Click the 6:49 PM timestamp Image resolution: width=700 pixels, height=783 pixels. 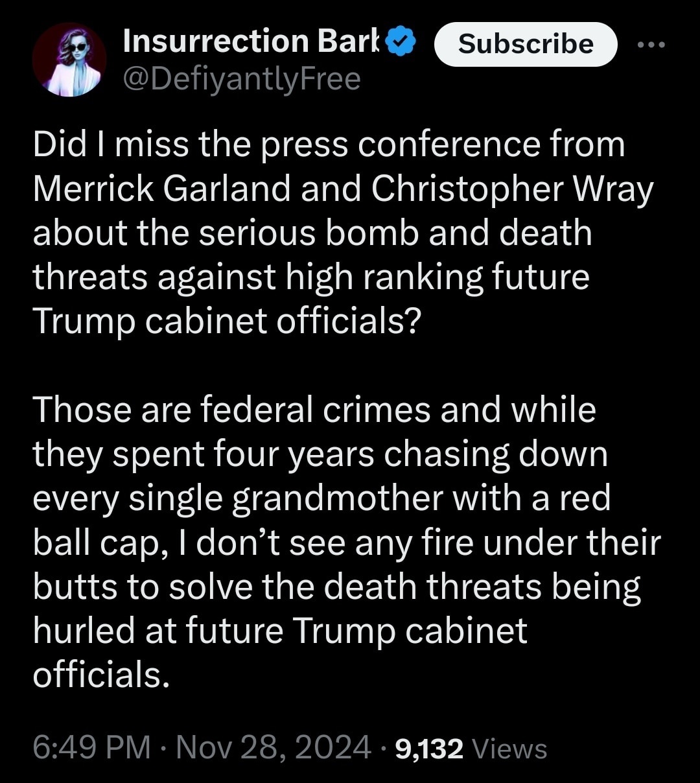pos(91,747)
